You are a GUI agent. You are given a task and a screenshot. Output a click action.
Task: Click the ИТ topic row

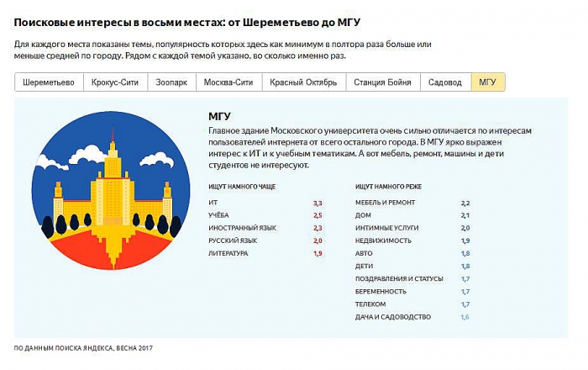pos(265,203)
